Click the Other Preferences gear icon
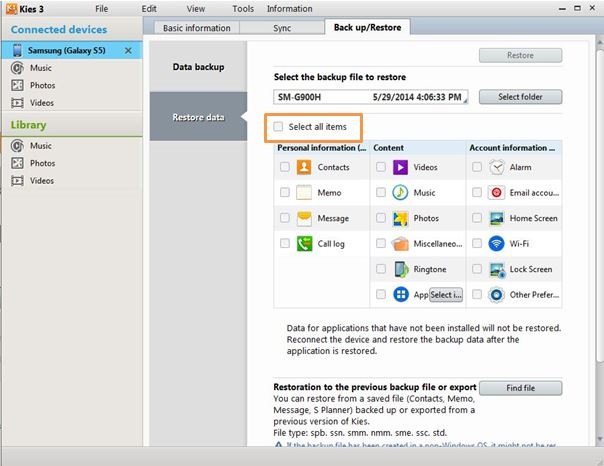Viewport: 604px width, 466px height. pyautogui.click(x=497, y=295)
